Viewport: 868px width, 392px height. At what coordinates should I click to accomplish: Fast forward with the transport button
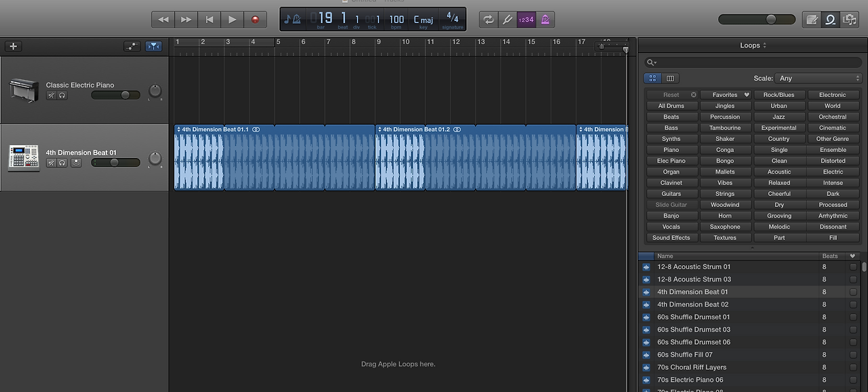pyautogui.click(x=186, y=20)
